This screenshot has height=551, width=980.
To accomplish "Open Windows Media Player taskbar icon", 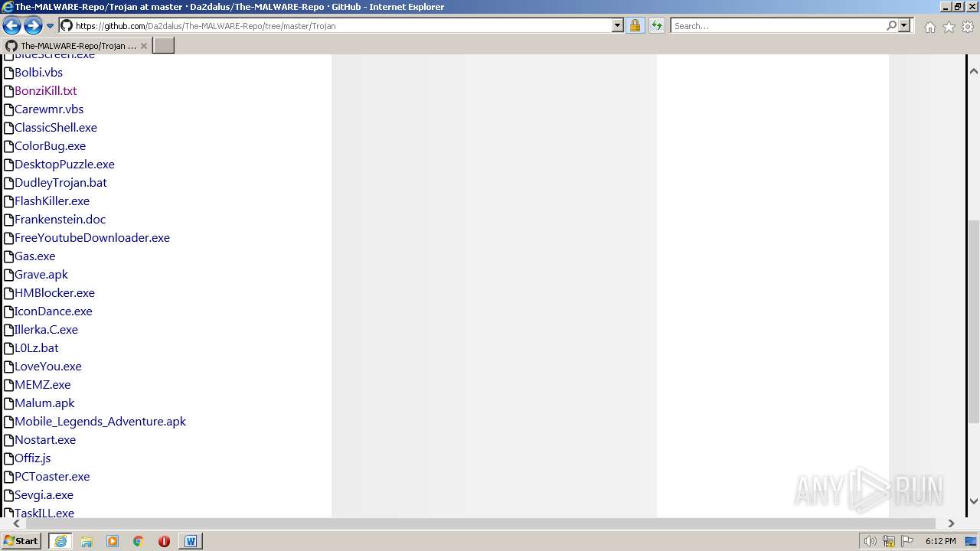I will point(113,541).
